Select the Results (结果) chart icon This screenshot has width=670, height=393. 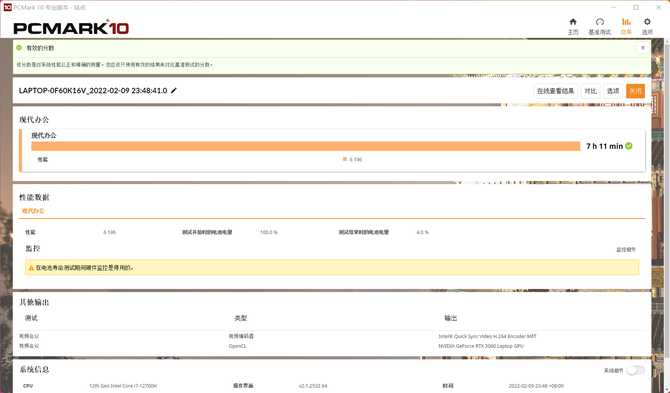click(x=626, y=22)
